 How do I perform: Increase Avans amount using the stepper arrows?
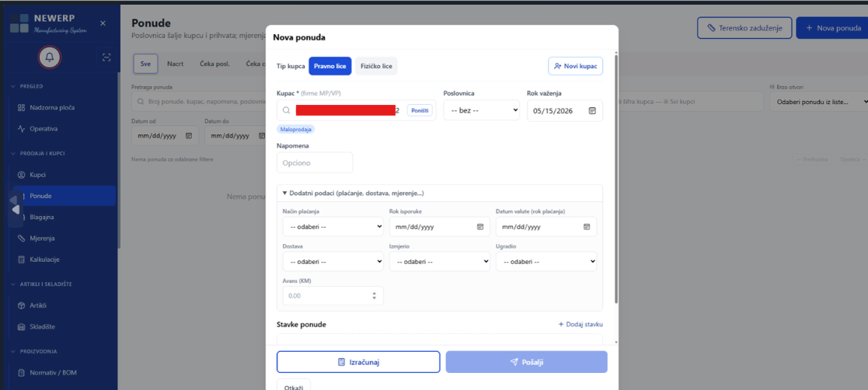click(375, 293)
